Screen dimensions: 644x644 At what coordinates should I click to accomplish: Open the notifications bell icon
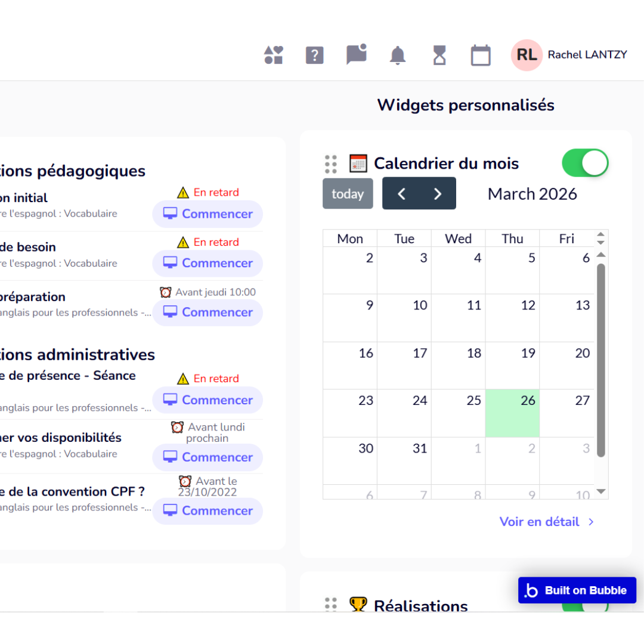pos(398,55)
